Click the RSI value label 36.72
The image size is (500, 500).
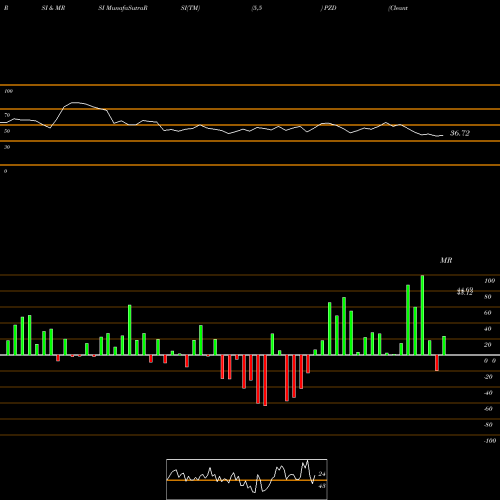[x=460, y=133]
